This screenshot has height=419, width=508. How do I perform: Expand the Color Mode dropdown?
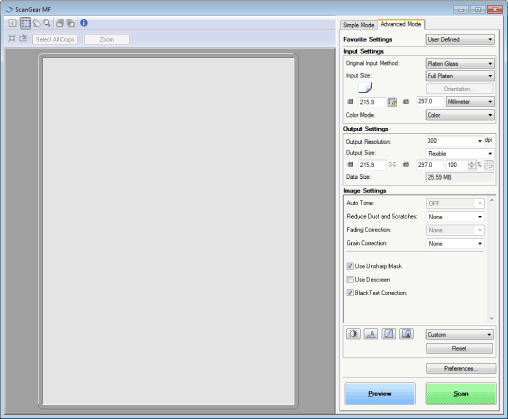tap(460, 115)
